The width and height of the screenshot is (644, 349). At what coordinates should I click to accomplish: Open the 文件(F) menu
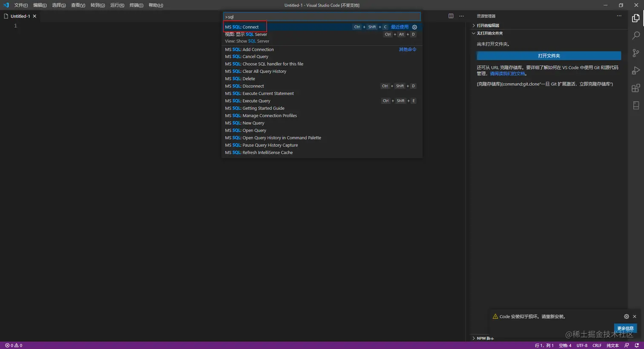coord(21,5)
